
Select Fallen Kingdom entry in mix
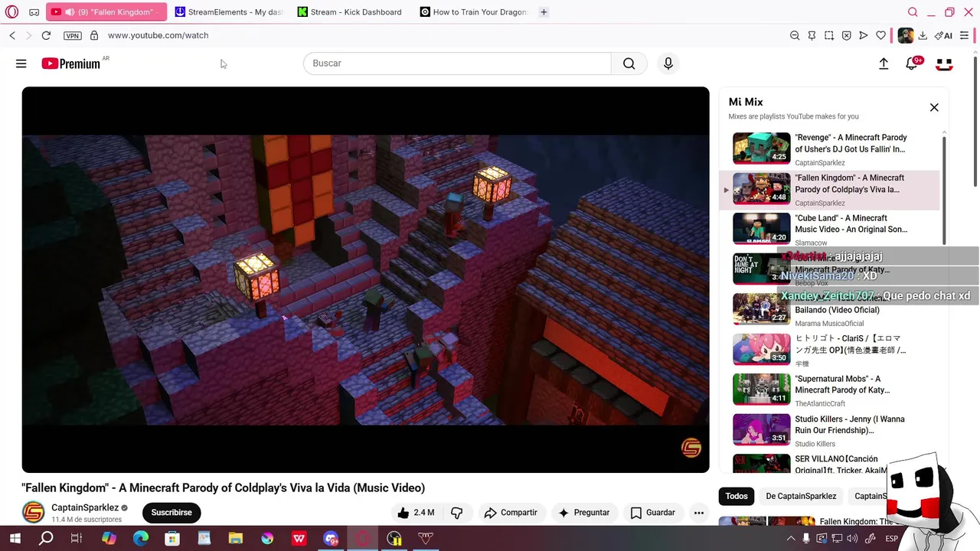pyautogui.click(x=830, y=190)
